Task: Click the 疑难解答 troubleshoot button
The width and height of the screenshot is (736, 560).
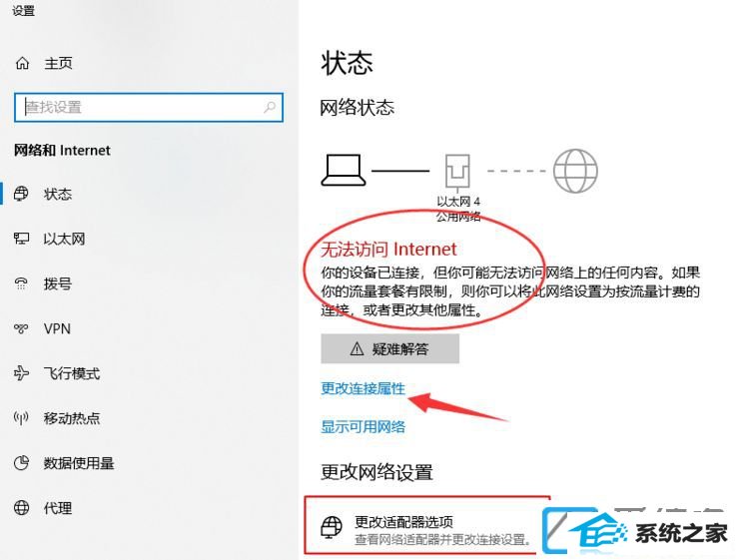Action: pyautogui.click(x=389, y=348)
